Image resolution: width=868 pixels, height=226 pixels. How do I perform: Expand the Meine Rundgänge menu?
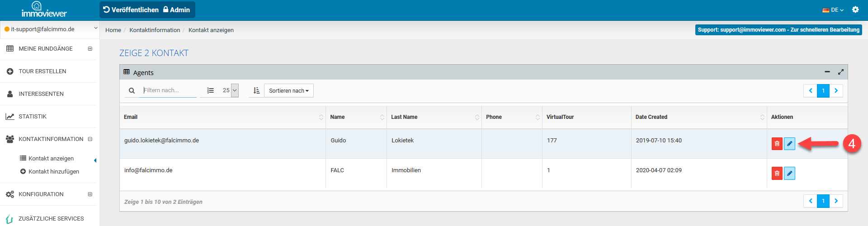[90, 49]
